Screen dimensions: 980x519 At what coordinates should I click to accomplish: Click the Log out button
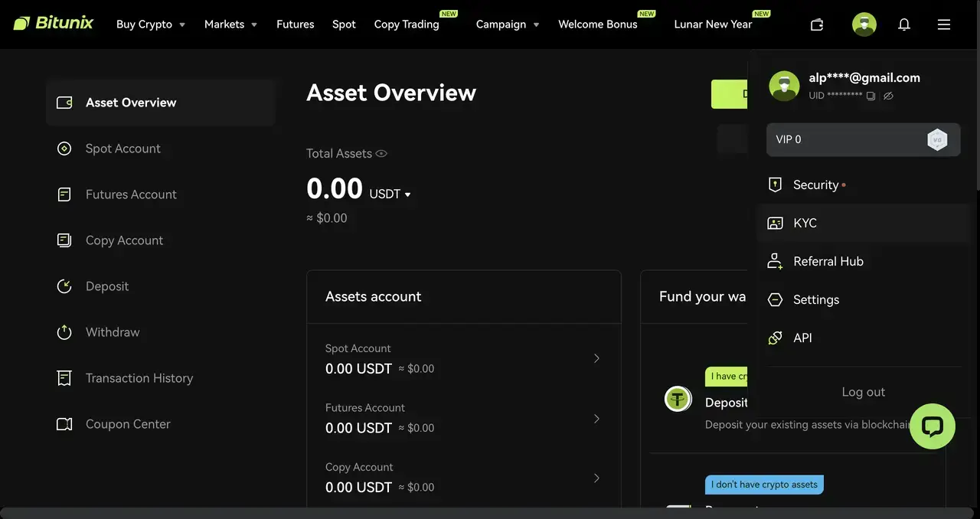tap(863, 391)
